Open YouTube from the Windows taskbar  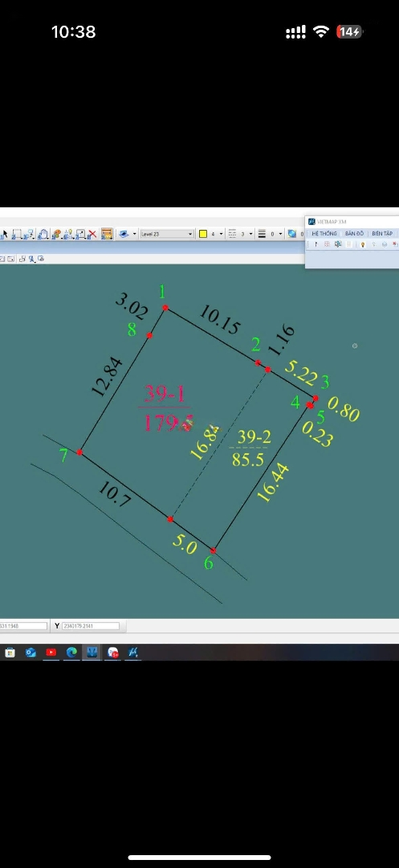point(51,653)
